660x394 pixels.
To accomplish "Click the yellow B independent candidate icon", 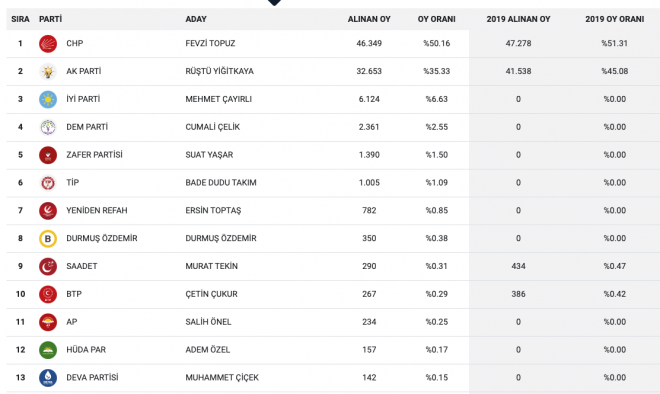I will coord(48,238).
